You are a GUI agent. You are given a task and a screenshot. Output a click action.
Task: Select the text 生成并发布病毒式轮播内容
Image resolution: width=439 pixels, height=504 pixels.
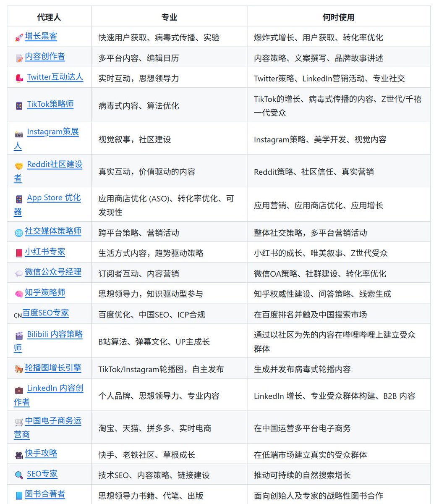click(302, 369)
